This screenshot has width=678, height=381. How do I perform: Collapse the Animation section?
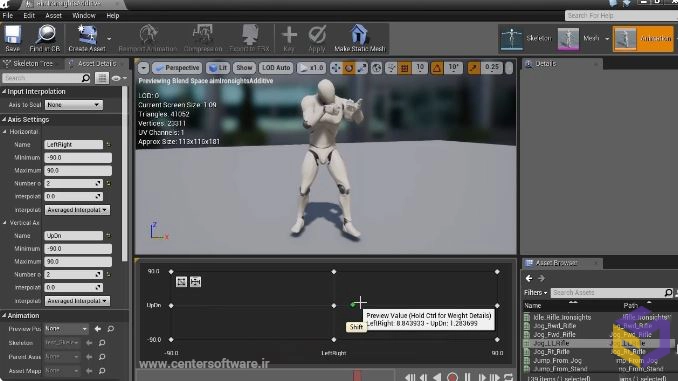pyautogui.click(x=4, y=316)
